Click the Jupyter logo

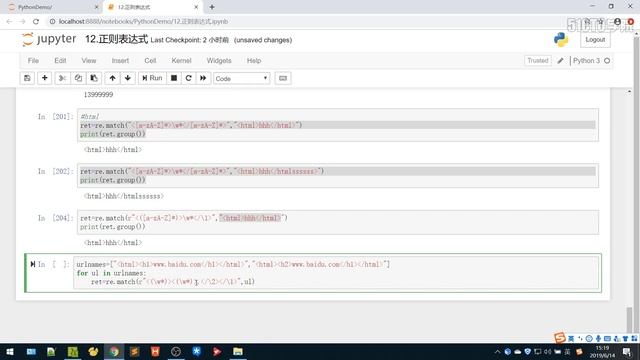pyautogui.click(x=49, y=39)
